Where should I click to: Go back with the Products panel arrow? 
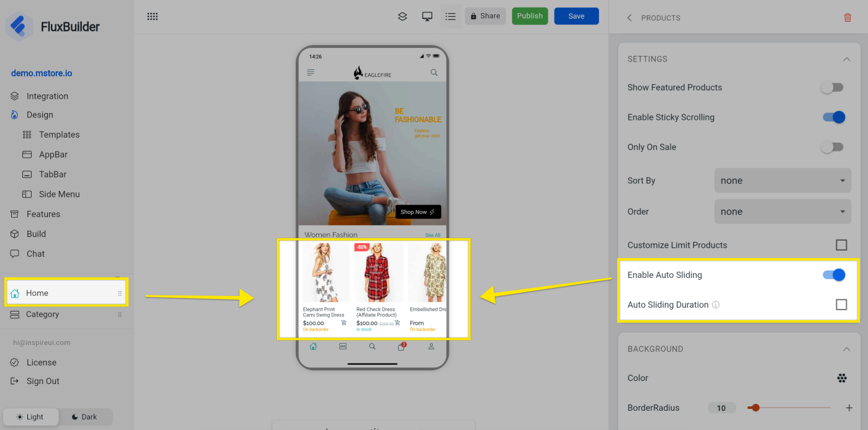tap(630, 18)
